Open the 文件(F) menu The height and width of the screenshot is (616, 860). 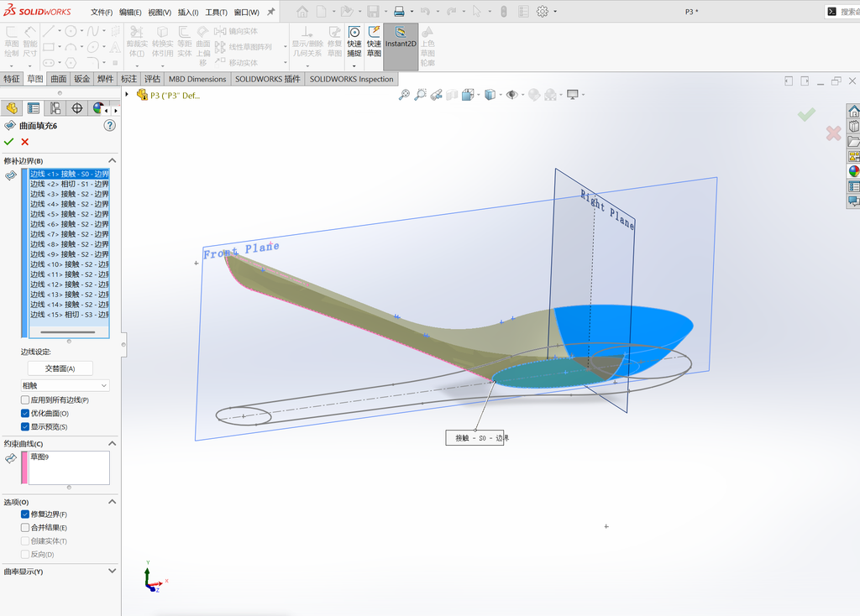click(102, 12)
